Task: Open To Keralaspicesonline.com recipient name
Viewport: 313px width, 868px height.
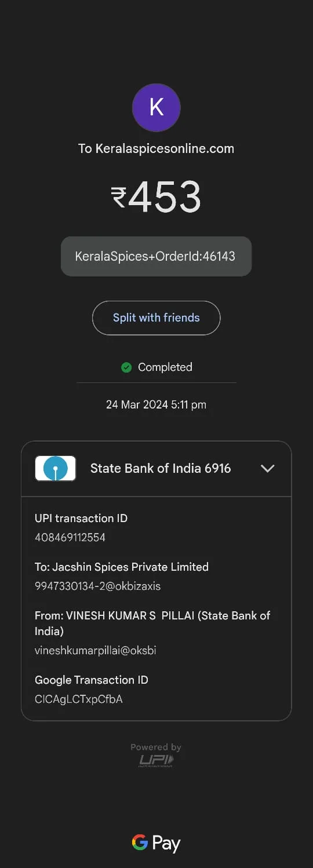Action: click(156, 148)
